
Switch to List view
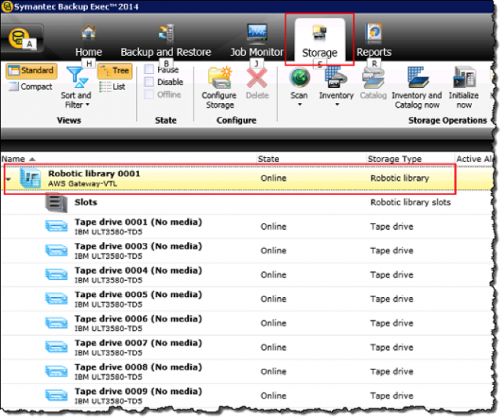[x=112, y=86]
